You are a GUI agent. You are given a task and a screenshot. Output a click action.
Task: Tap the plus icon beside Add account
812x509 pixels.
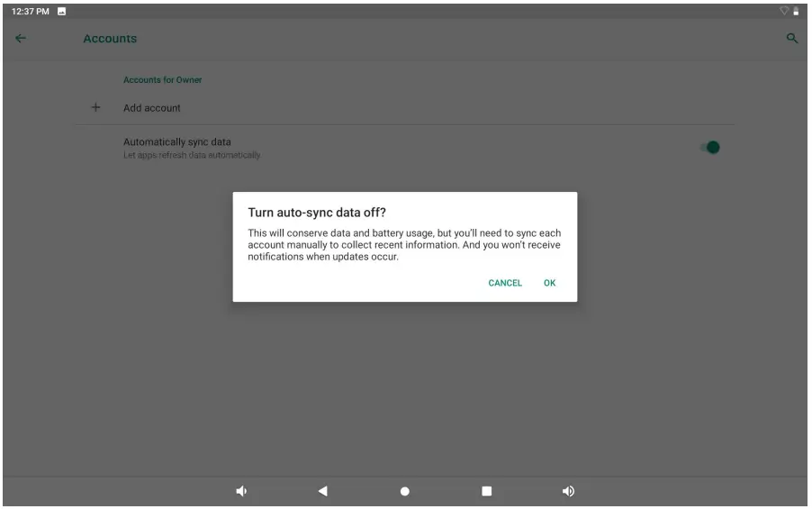tap(95, 107)
